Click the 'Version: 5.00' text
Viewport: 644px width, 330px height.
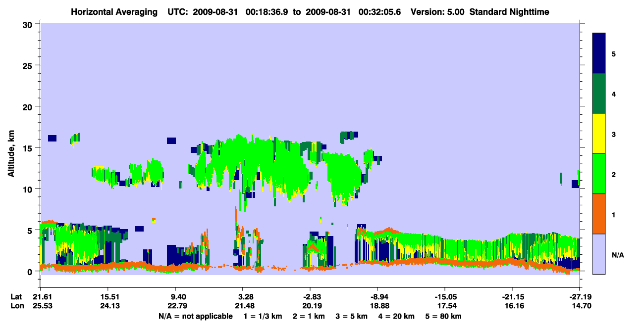click(x=437, y=11)
